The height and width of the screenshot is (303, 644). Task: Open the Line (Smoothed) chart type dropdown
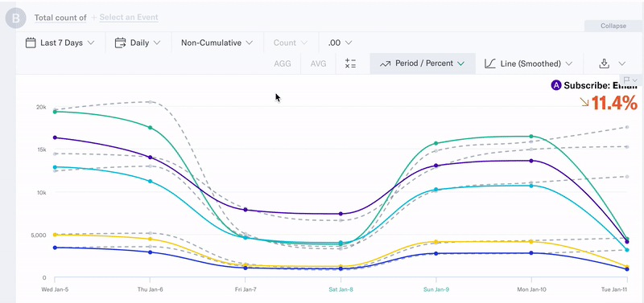pos(529,63)
